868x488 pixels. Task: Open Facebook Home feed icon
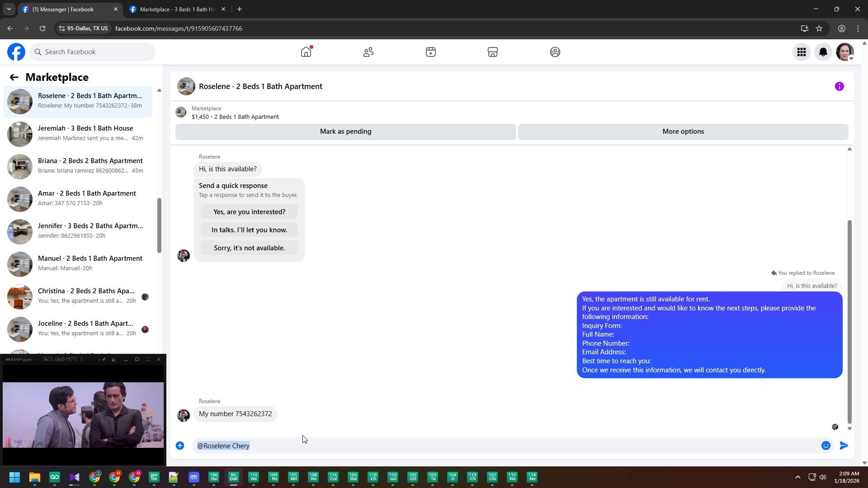coord(306,52)
